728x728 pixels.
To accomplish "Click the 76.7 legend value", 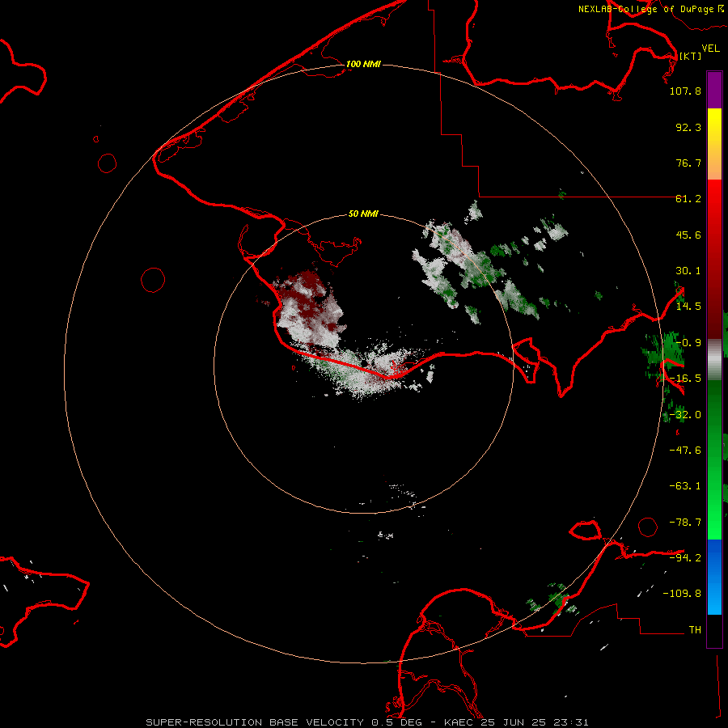I will tap(688, 163).
